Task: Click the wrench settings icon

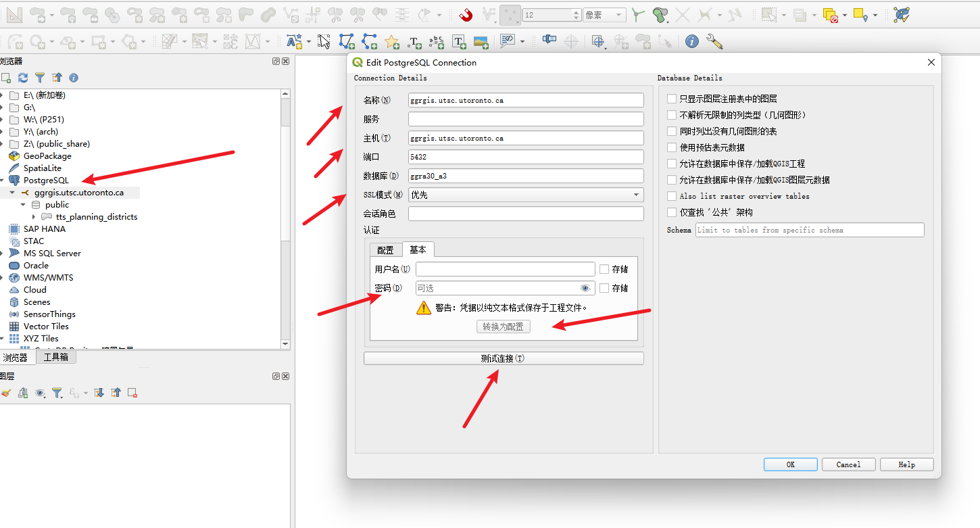Action: click(x=714, y=42)
